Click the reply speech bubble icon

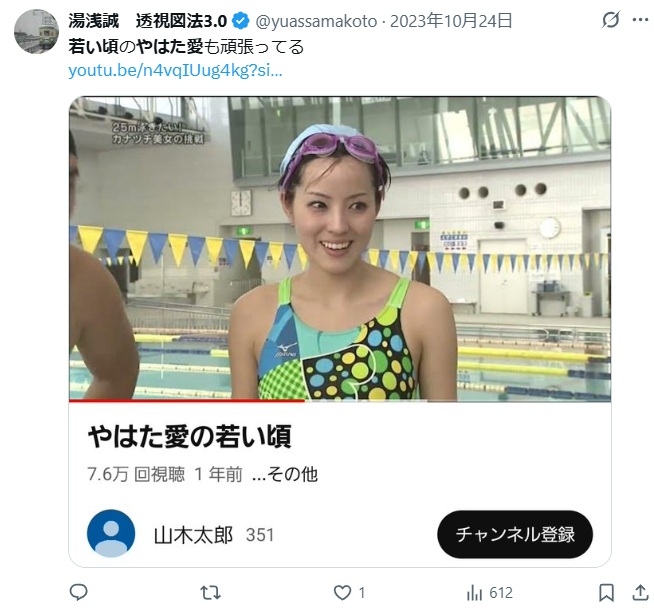tap(78, 592)
